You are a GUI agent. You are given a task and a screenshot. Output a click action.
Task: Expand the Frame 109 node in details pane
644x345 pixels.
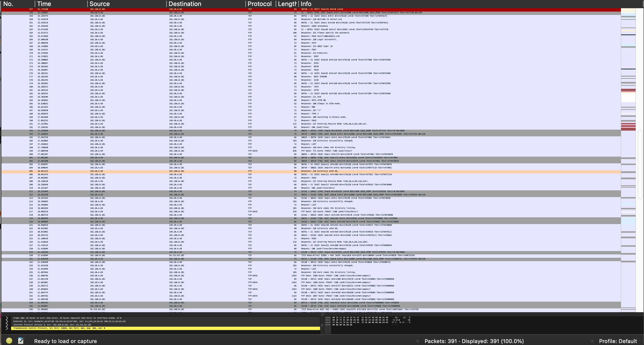[7, 318]
